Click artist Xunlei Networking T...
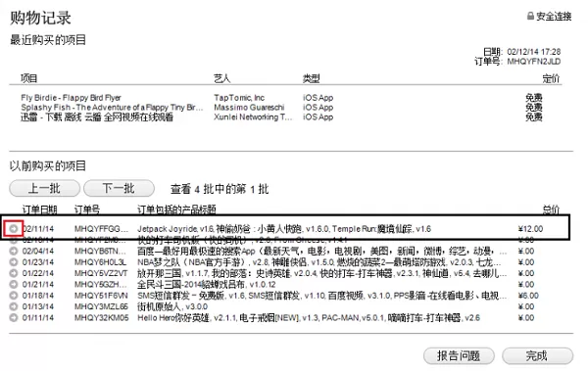 point(253,117)
